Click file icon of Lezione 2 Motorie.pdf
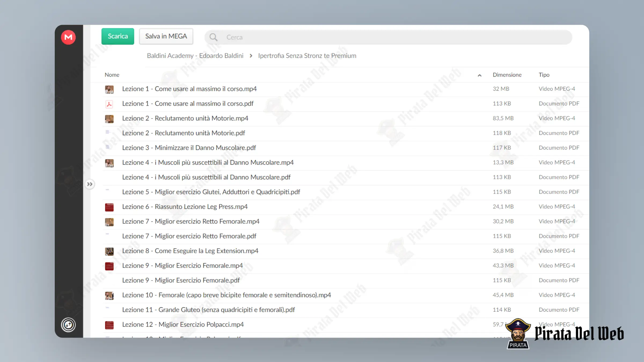The image size is (644, 362). (x=108, y=132)
